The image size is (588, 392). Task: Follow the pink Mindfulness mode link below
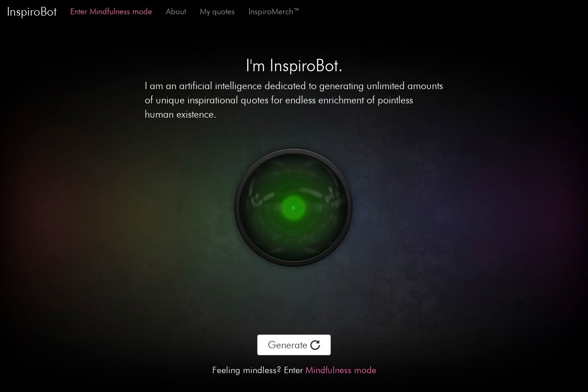[341, 370]
